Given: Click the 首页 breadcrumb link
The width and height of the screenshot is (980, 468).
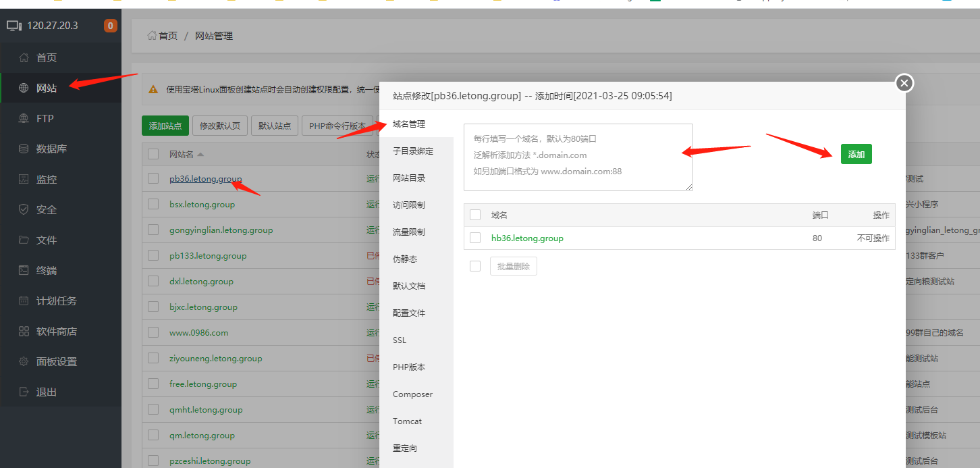Looking at the screenshot, I should tap(168, 36).
